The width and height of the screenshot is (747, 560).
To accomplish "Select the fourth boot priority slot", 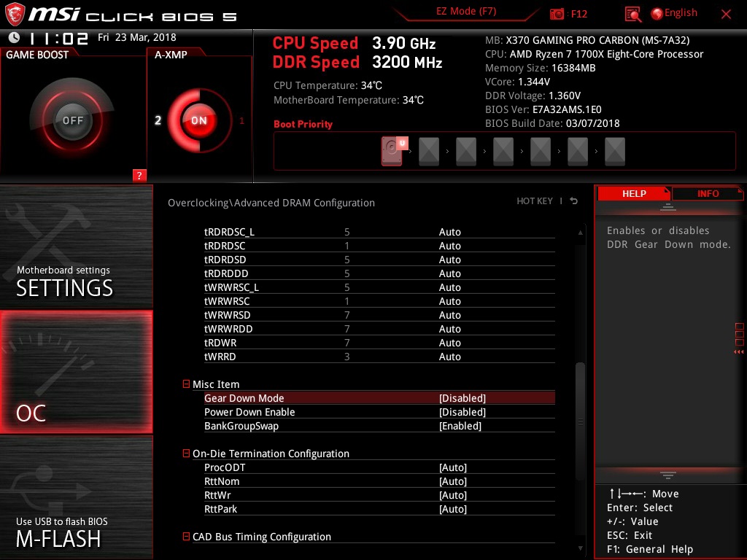I will point(503,152).
